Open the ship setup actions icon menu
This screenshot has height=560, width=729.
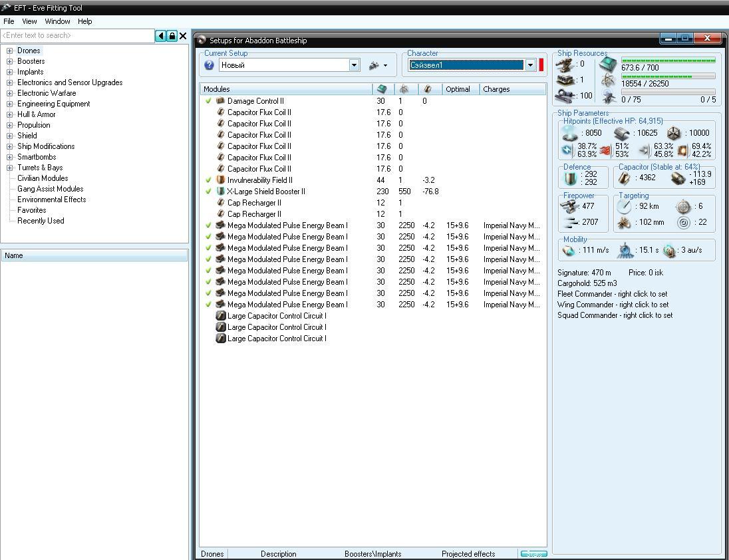377,65
